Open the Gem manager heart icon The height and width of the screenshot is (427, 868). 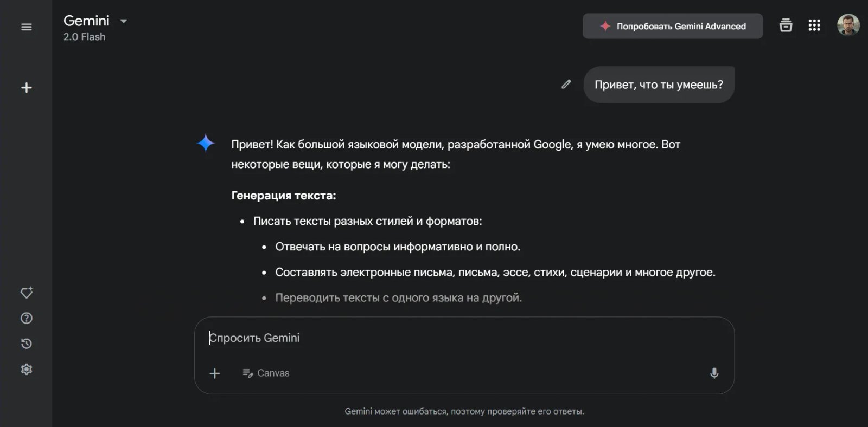26,293
